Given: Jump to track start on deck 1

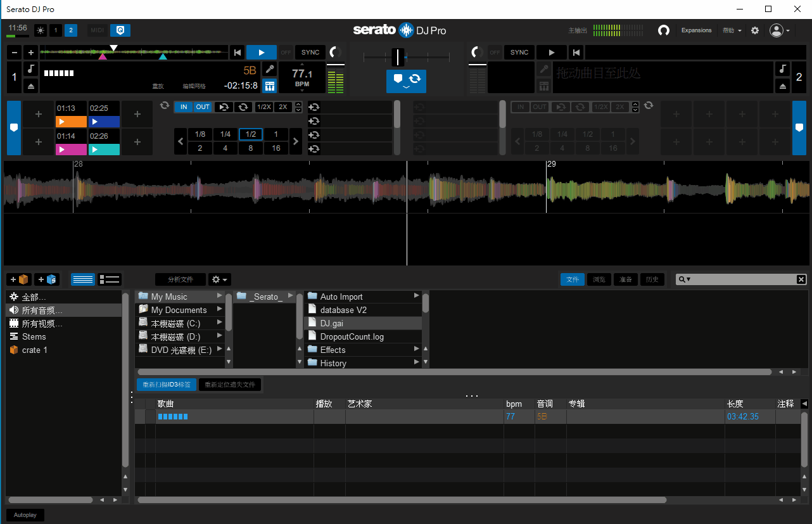Looking at the screenshot, I should (237, 53).
